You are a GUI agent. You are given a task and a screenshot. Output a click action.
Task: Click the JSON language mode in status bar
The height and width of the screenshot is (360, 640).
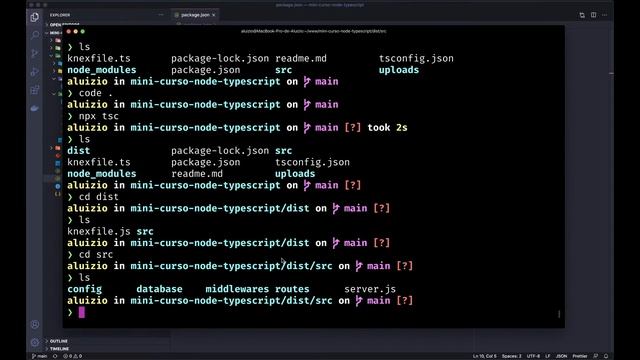pyautogui.click(x=562, y=356)
